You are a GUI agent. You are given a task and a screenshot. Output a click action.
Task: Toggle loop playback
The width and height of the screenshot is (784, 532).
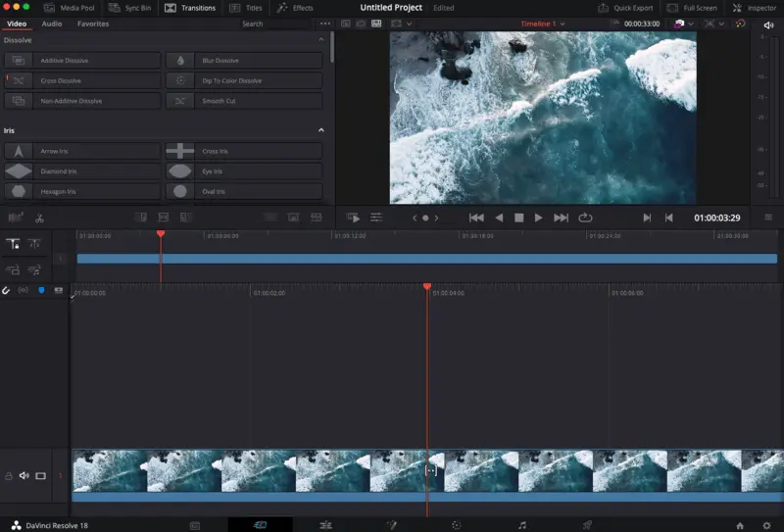pos(585,218)
